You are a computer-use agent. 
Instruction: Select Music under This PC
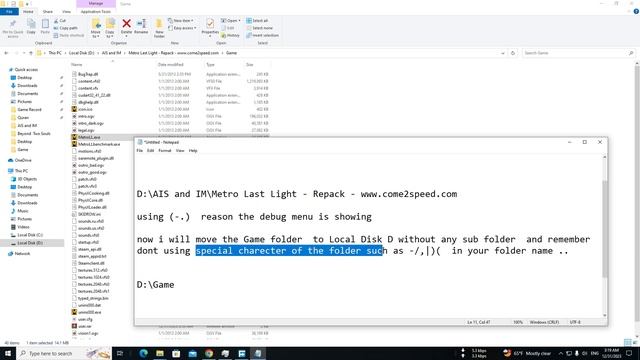pyautogui.click(x=23, y=211)
